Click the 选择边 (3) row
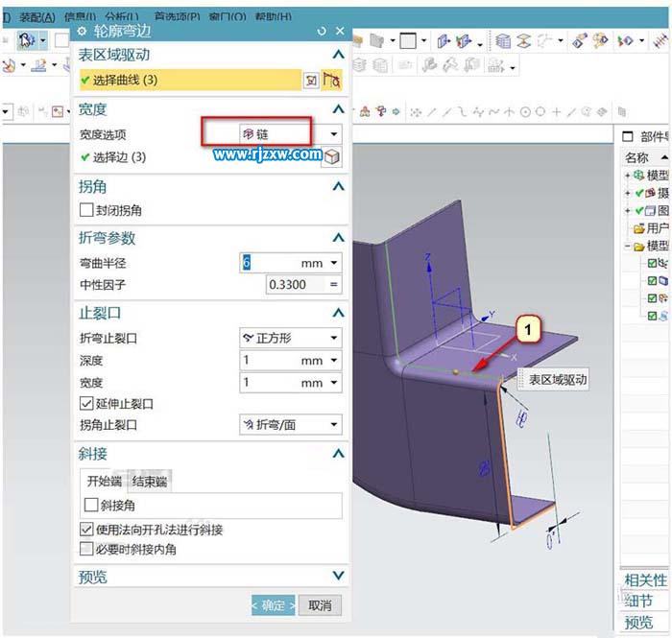The image size is (672, 638). tap(113, 157)
